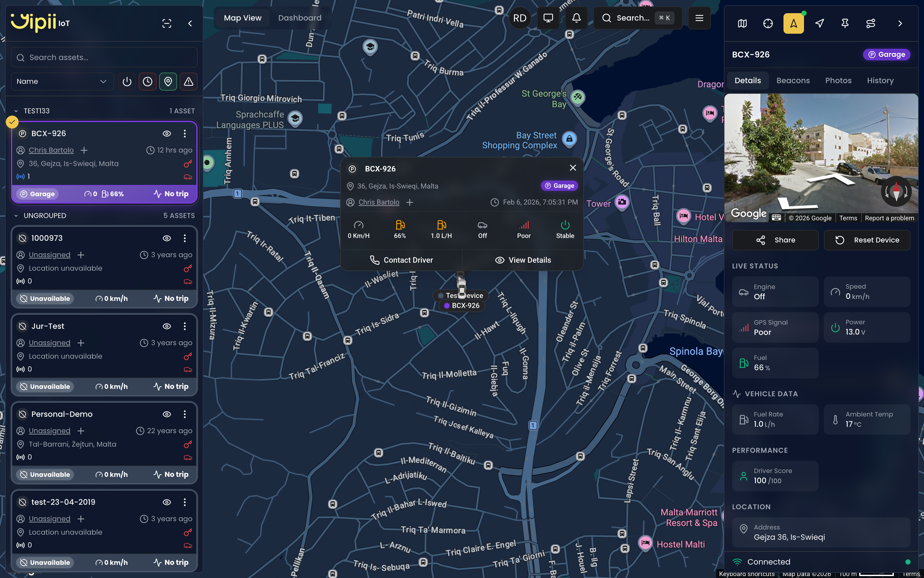Viewport: 924px width, 578px height.
Task: Click the monitor display icon in top bar
Action: coord(548,18)
